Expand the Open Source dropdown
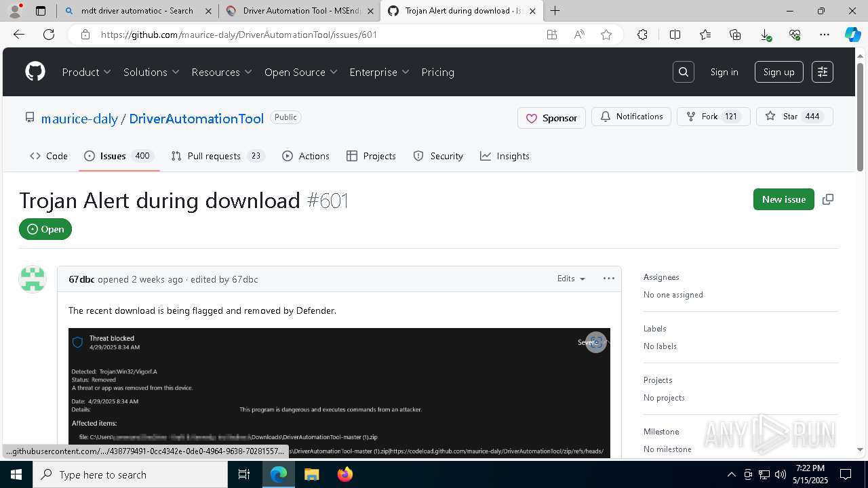Image resolution: width=868 pixels, height=488 pixels. click(x=301, y=72)
